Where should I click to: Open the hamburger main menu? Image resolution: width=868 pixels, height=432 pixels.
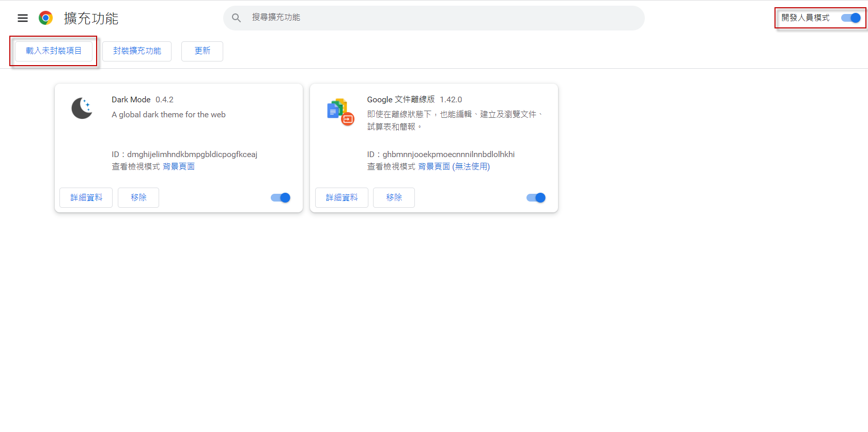pos(23,18)
